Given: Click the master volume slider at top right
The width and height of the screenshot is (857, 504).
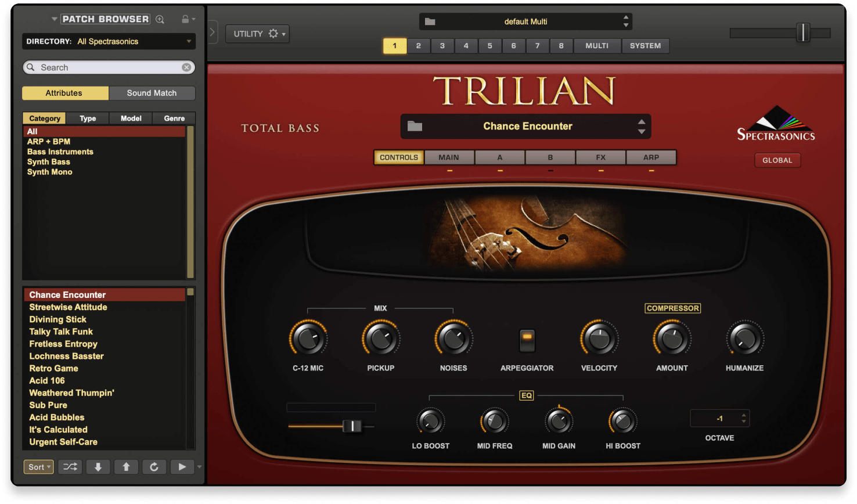Looking at the screenshot, I should click(x=802, y=33).
